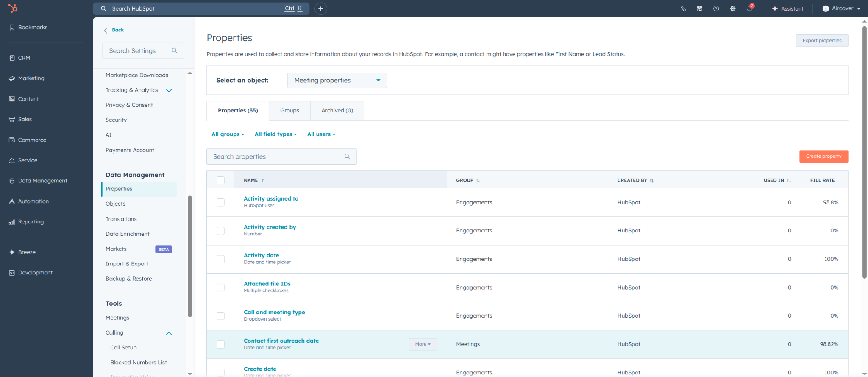Switch to the Properties (35) tab
Image resolution: width=868 pixels, height=377 pixels.
coord(238,110)
